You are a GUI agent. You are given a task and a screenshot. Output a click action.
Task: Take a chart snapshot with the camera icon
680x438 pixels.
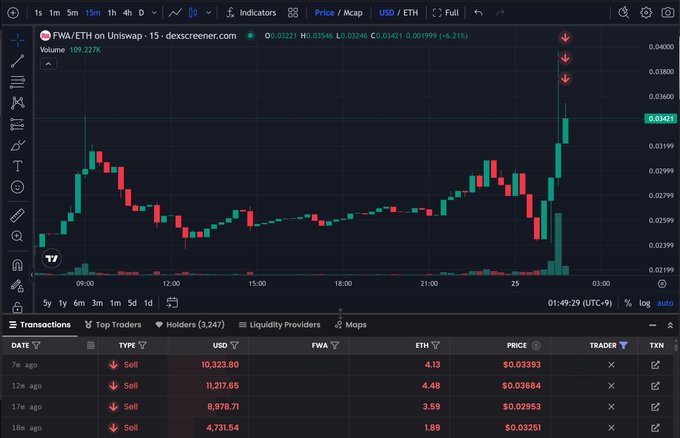coord(667,13)
